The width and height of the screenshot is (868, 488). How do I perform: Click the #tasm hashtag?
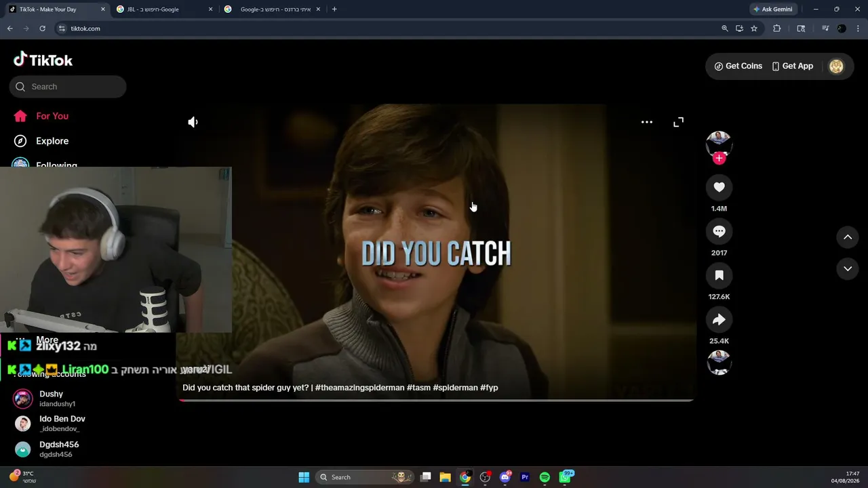(x=418, y=388)
